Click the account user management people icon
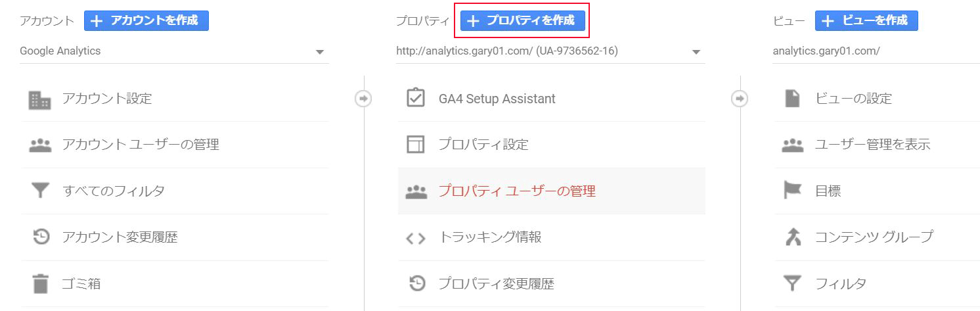 tap(40, 145)
